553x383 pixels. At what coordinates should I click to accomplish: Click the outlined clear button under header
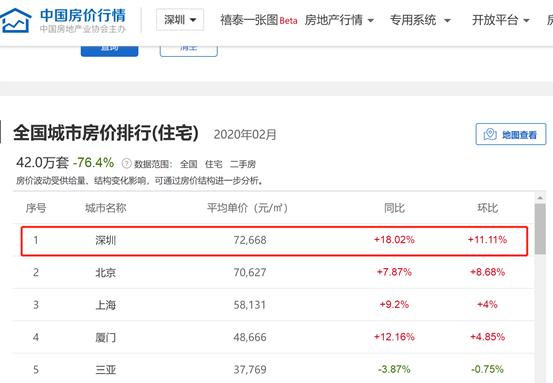(188, 51)
